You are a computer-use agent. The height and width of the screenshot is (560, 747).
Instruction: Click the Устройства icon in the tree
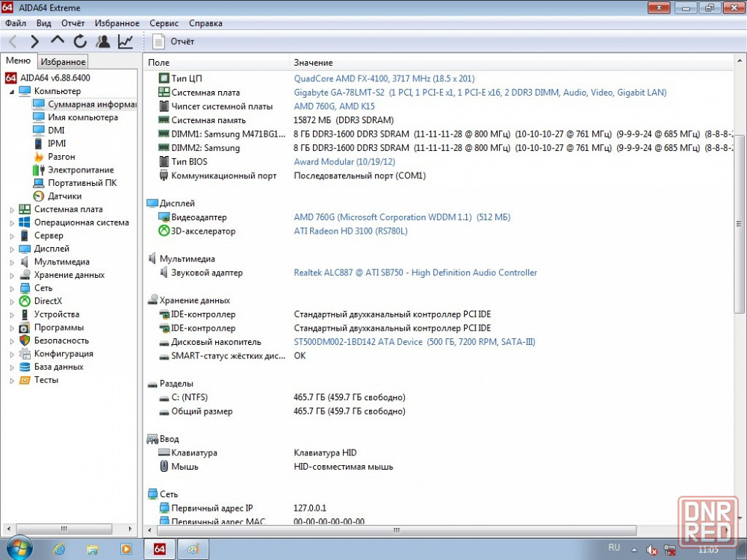25,314
